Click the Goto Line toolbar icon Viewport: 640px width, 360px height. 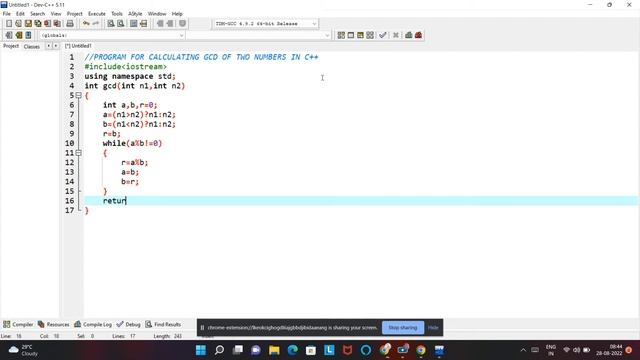point(143,24)
